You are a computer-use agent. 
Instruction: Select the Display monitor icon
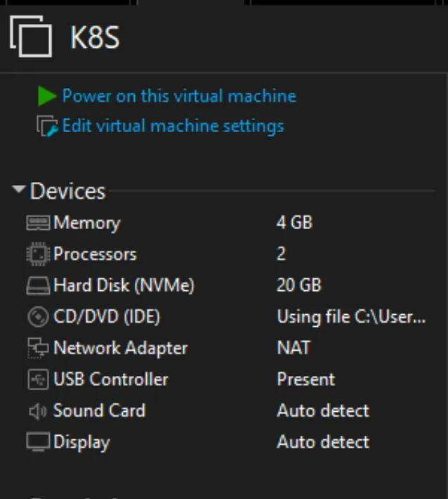tap(38, 441)
